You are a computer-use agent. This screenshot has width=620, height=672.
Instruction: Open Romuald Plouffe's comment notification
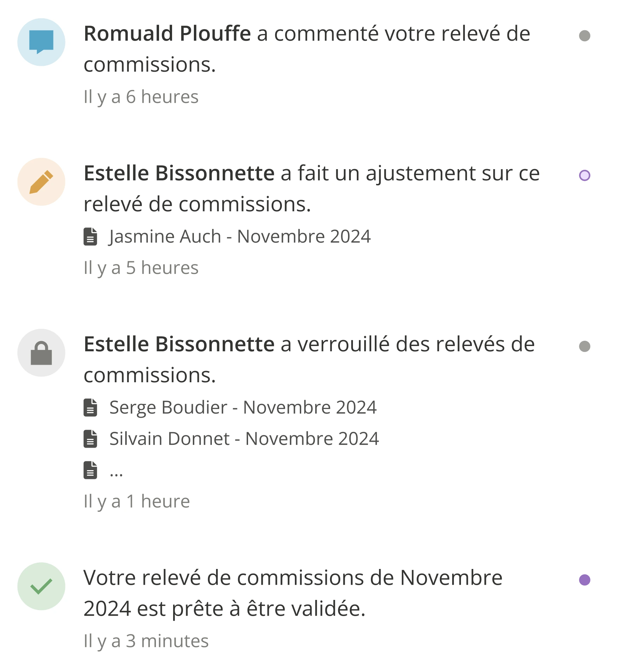[307, 49]
